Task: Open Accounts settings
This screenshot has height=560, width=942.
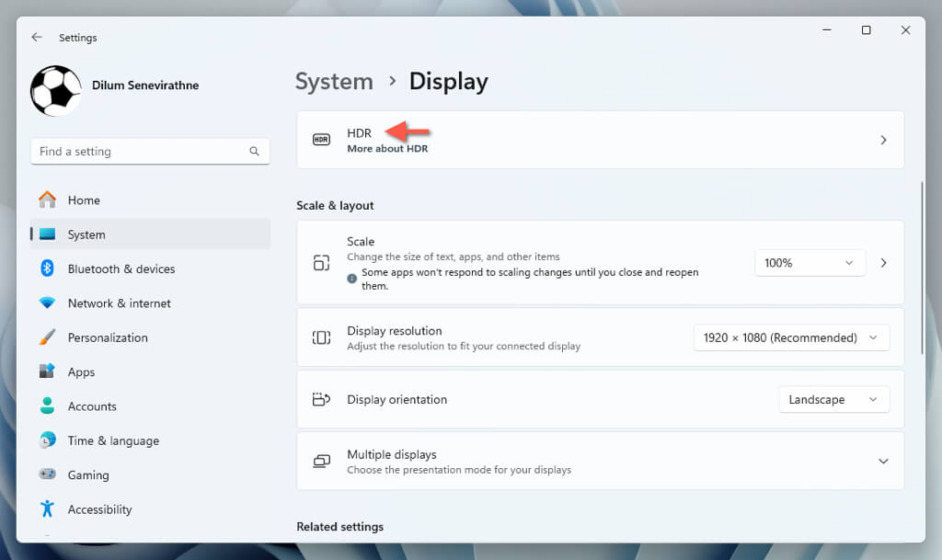Action: click(x=150, y=406)
